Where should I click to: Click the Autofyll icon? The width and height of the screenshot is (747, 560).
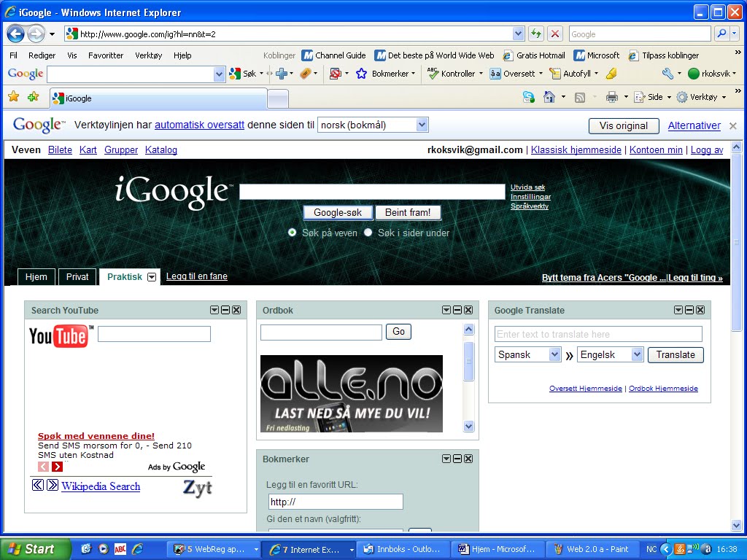tap(555, 74)
